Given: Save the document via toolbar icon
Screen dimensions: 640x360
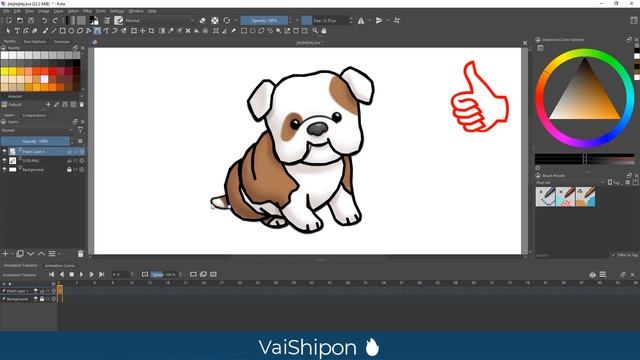Looking at the screenshot, I should 31,20.
